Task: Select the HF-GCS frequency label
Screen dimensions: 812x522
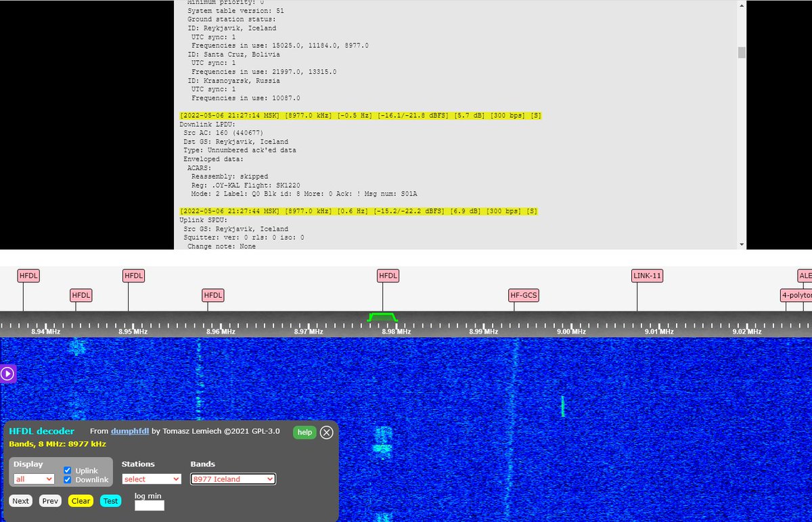Action: pyautogui.click(x=524, y=295)
